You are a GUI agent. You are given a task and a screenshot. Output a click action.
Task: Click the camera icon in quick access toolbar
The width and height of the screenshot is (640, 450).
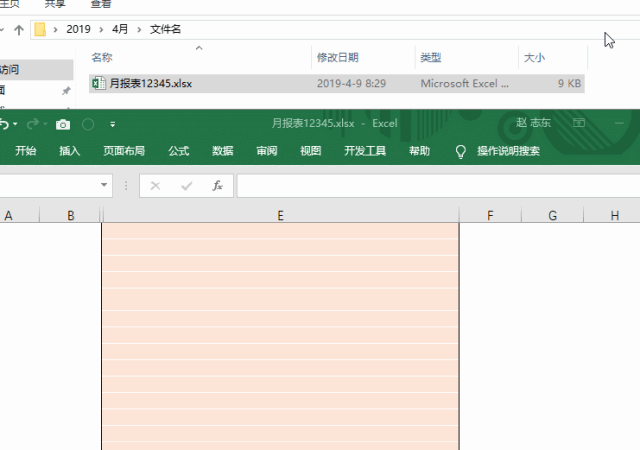(x=63, y=124)
